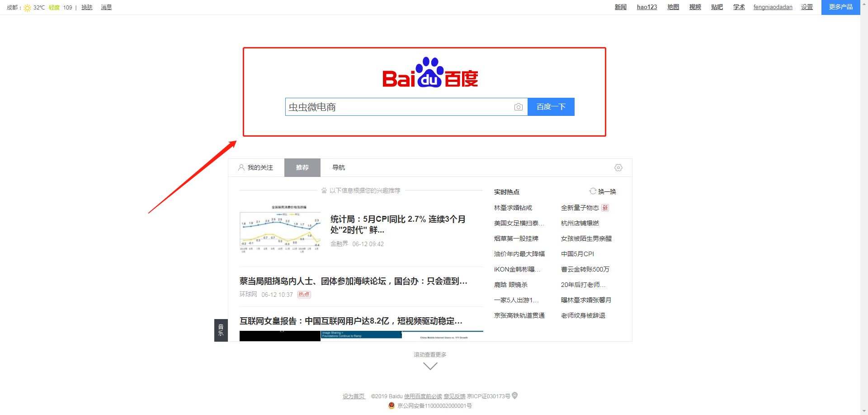Click hot topic 林峯求婚钻戒
Image resolution: width=868 pixels, height=415 pixels.
point(513,208)
